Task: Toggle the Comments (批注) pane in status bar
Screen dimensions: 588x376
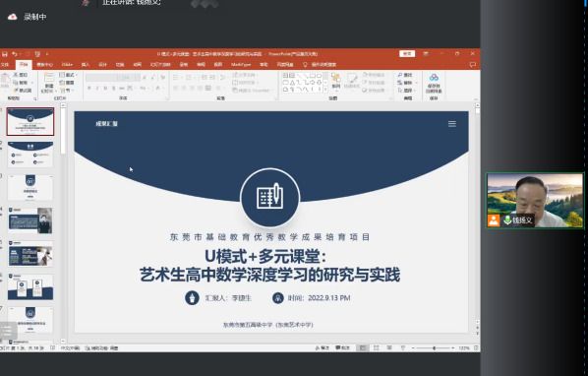Action: pos(342,347)
